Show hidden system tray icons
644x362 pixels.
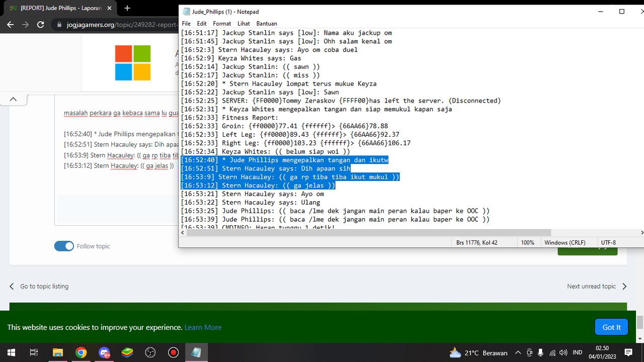pyautogui.click(x=518, y=352)
